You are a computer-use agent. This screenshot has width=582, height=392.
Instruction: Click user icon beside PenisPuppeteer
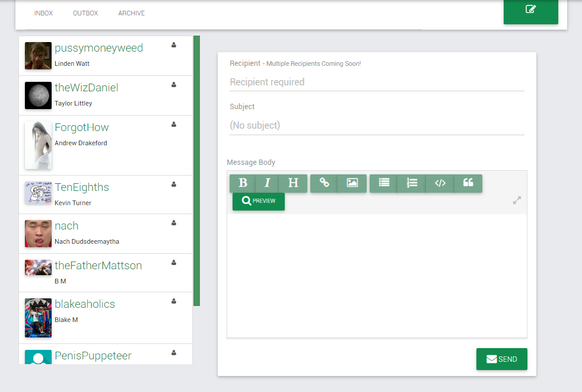tap(174, 353)
